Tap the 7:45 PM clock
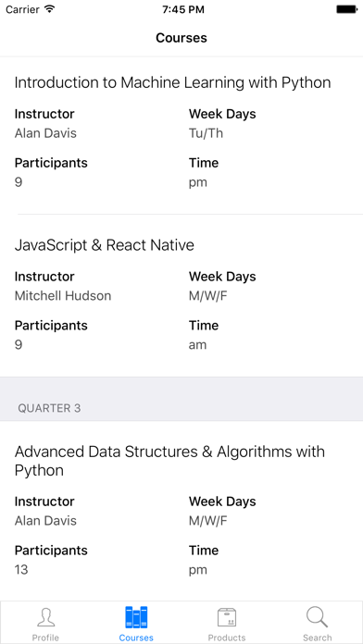The width and height of the screenshot is (363, 644). point(183,9)
